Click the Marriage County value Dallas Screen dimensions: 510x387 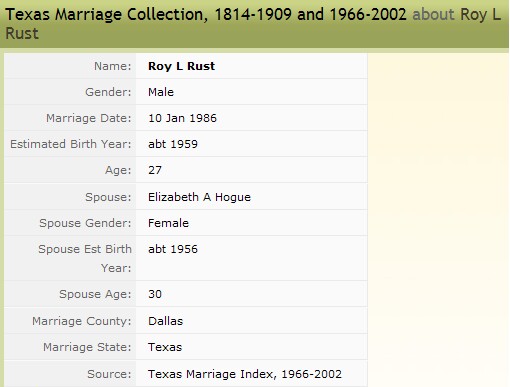[x=166, y=321]
